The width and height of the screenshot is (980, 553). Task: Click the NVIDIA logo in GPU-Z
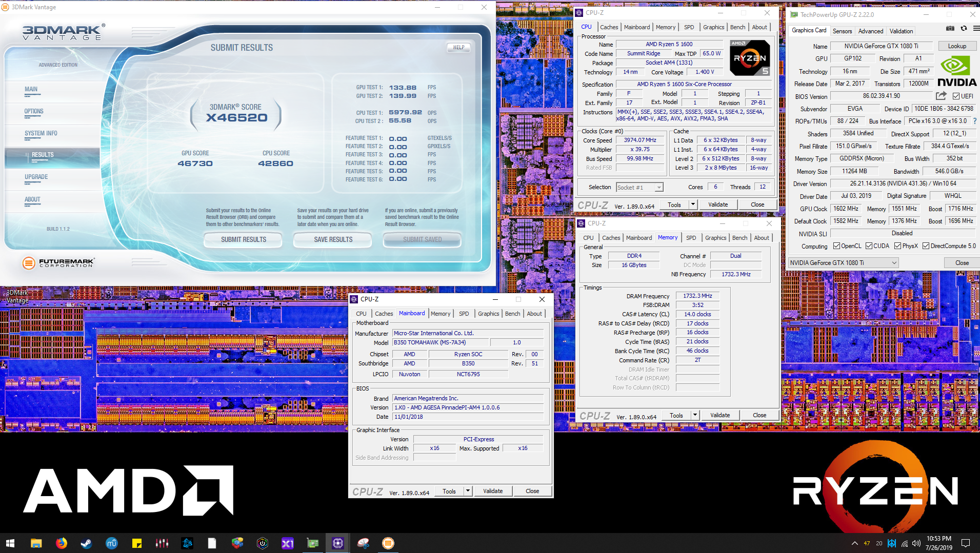pyautogui.click(x=957, y=71)
